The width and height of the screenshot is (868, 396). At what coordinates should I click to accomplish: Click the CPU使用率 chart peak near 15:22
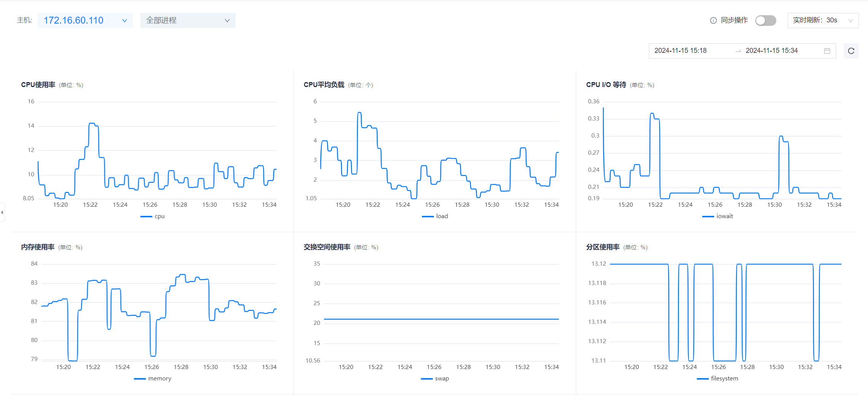click(x=92, y=124)
